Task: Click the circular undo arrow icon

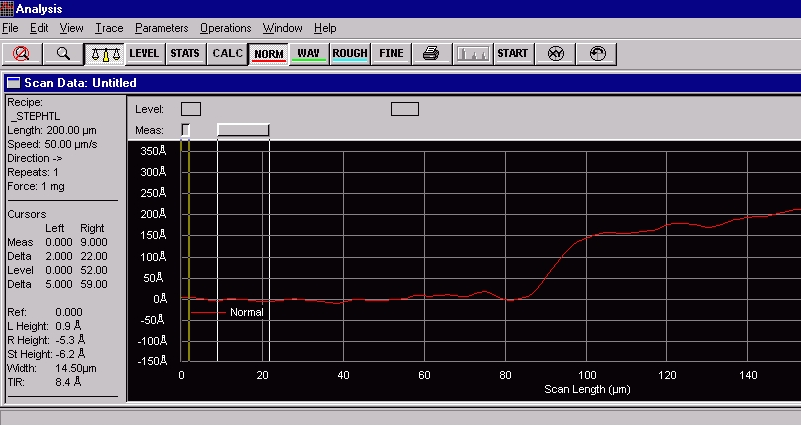Action: point(597,53)
